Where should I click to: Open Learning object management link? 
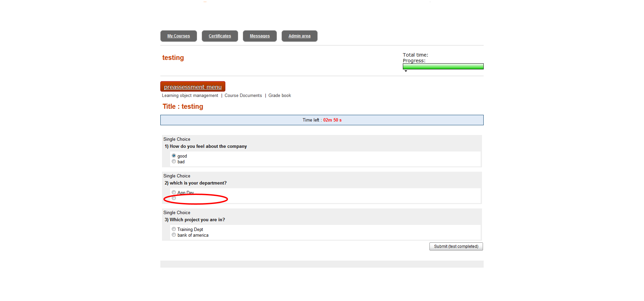(x=190, y=96)
